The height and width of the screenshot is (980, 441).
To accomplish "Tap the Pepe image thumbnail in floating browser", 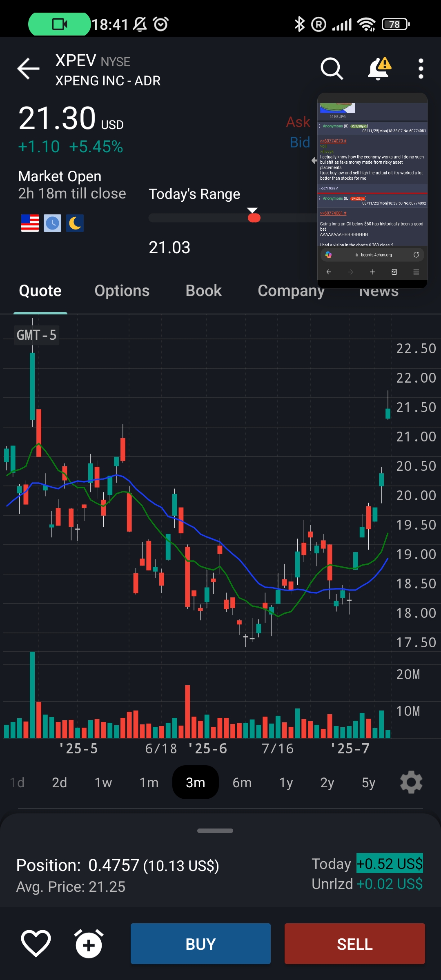I will pos(337,108).
